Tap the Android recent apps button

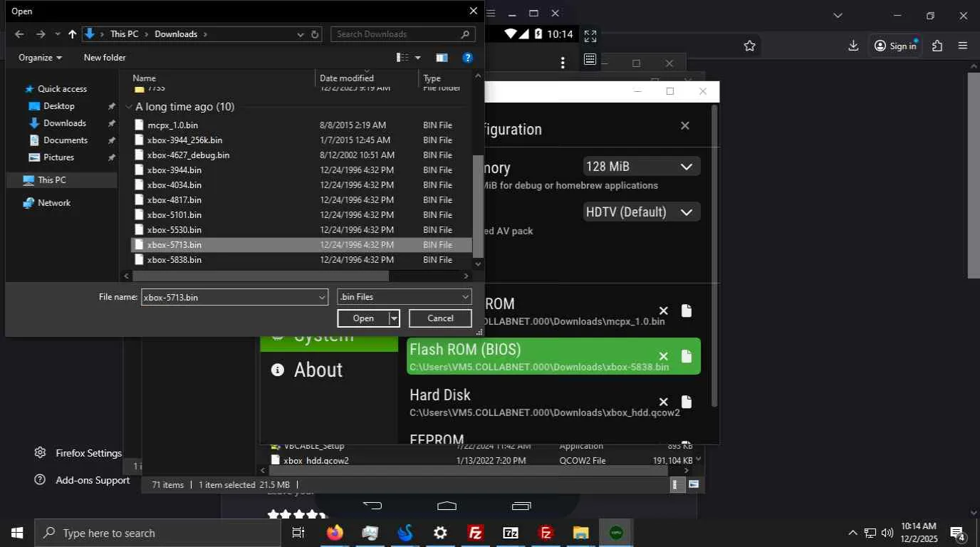pyautogui.click(x=521, y=506)
